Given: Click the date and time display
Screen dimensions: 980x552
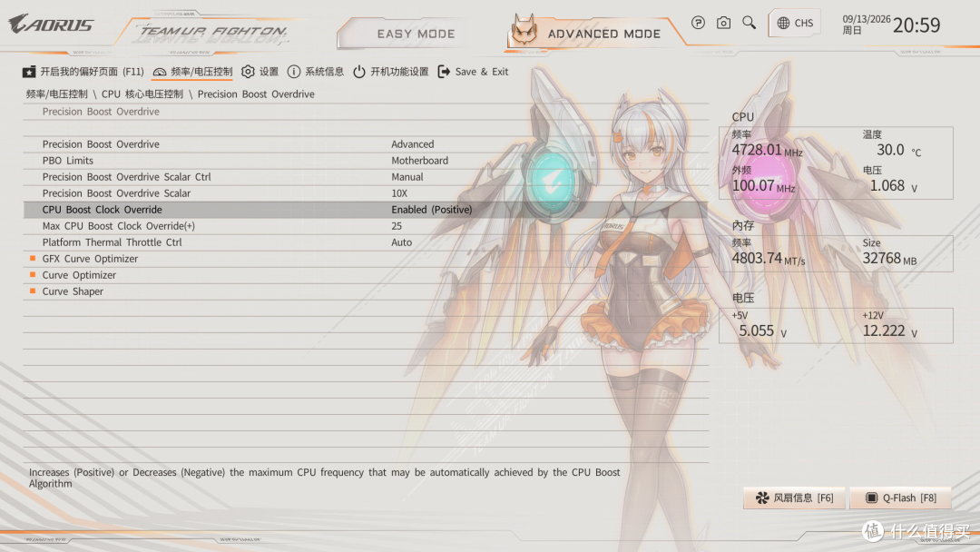Looking at the screenshot, I should (891, 25).
